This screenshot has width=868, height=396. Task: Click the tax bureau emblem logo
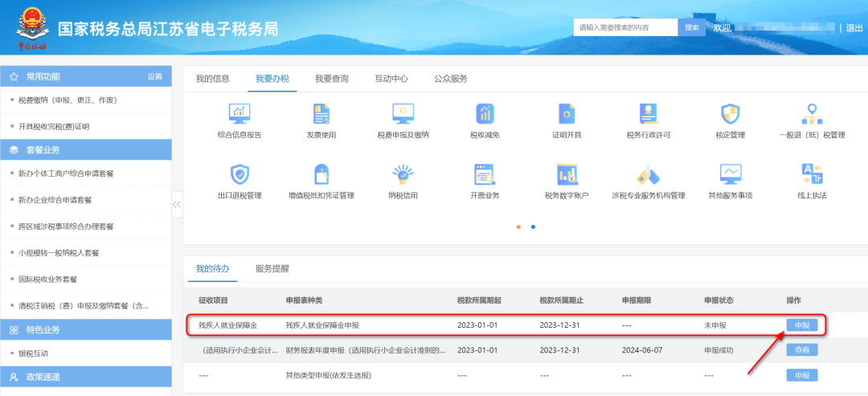point(32,27)
